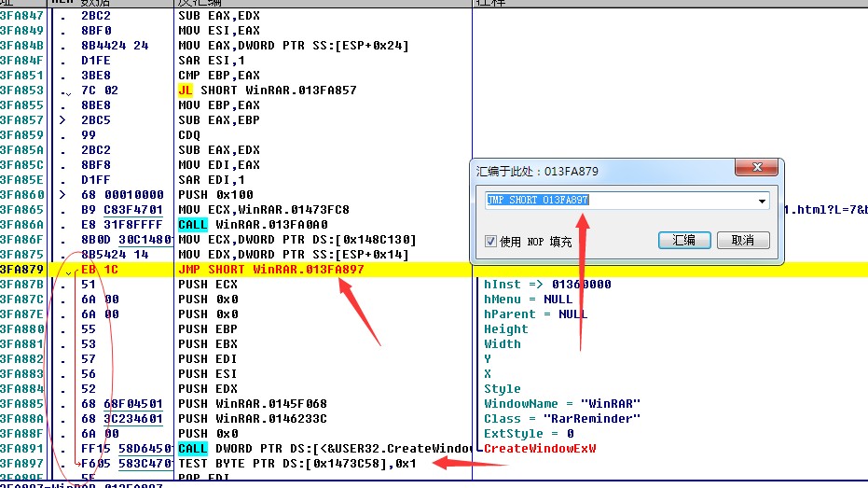Click MOV EAX,DWORD PTR SS:[ESP+0x24] line
The image size is (868, 488).
[x=294, y=45]
